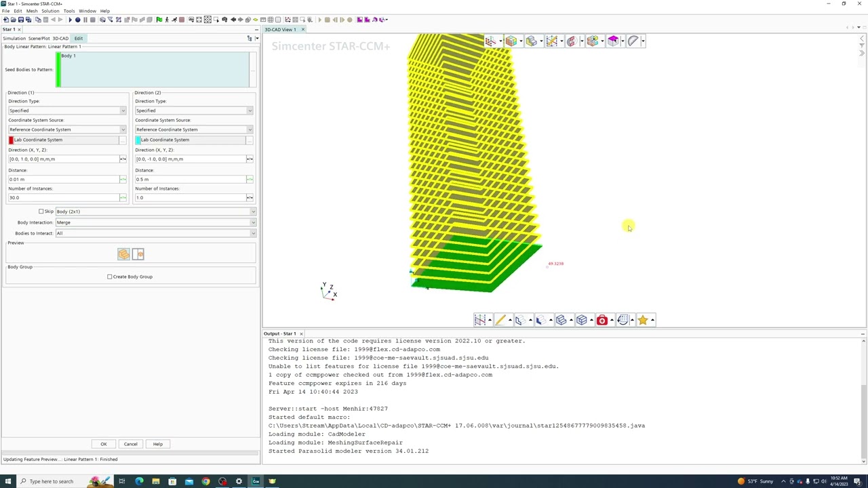Open Microsoft Edge from the taskbar

[x=139, y=481]
